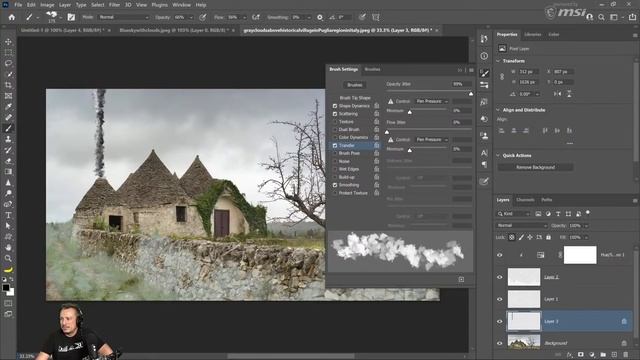Switch to the Channels tab
The image size is (640, 360).
pos(525,200)
